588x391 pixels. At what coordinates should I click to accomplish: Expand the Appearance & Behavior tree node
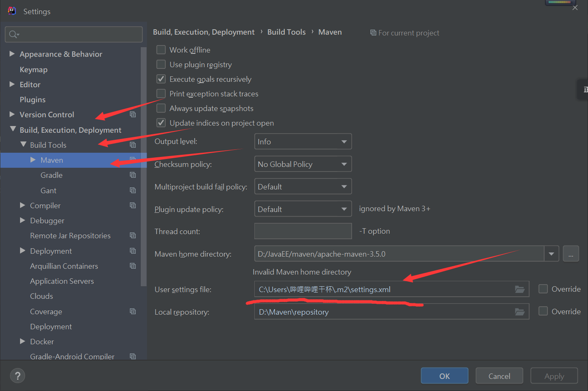pyautogui.click(x=12, y=54)
